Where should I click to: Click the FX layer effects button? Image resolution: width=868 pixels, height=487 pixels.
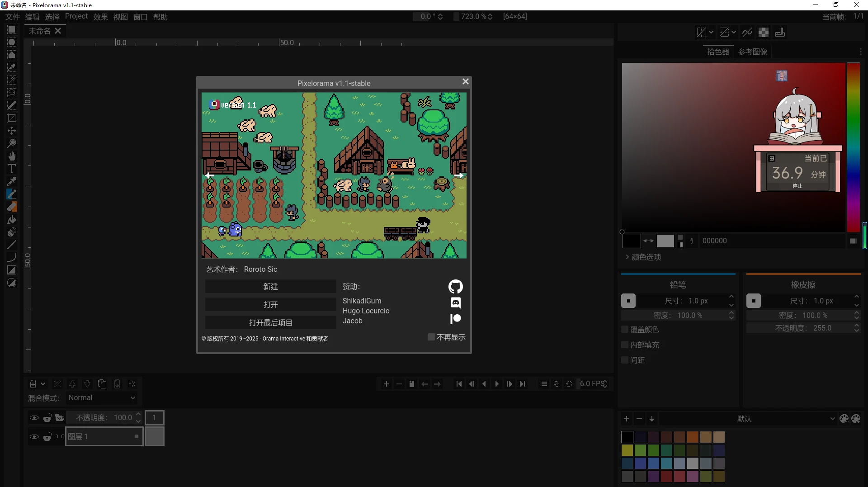pyautogui.click(x=132, y=384)
